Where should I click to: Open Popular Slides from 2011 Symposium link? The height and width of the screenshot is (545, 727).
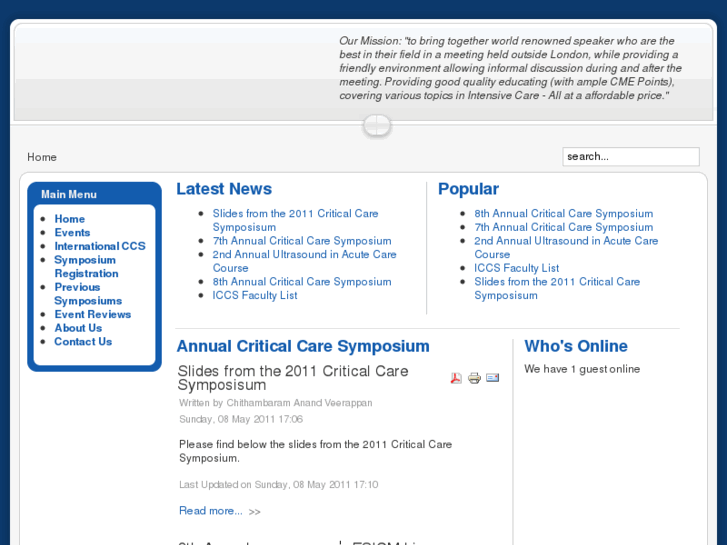point(557,289)
